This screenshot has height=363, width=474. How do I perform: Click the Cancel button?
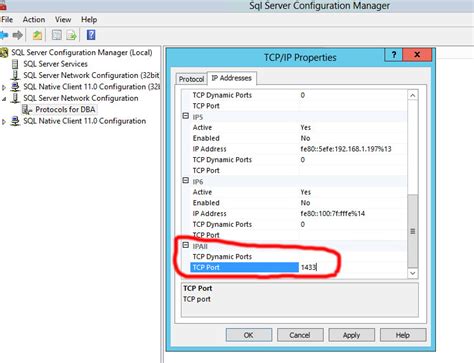pyautogui.click(x=300, y=335)
